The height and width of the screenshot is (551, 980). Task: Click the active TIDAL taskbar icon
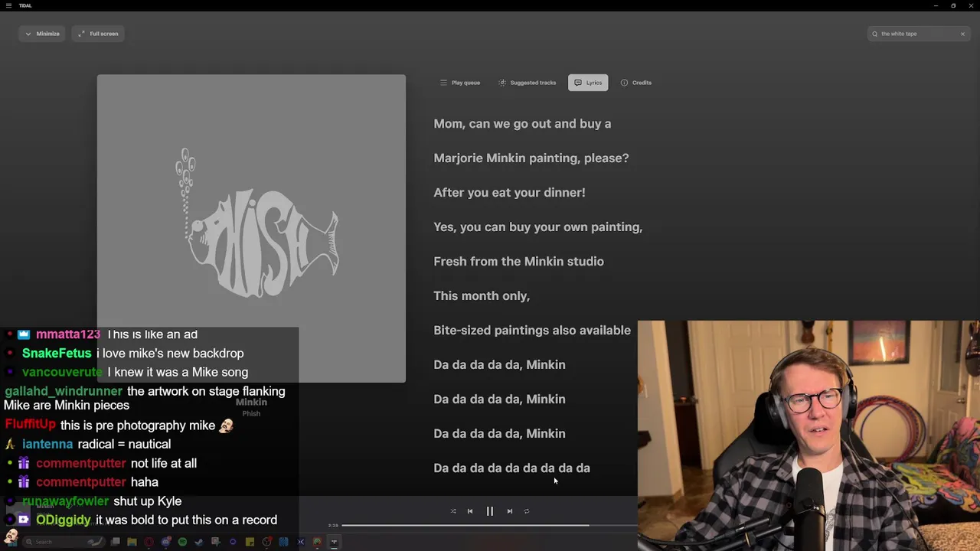pos(334,542)
